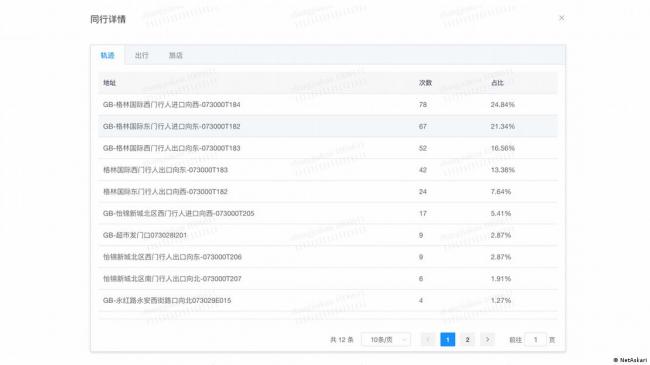The height and width of the screenshot is (365, 650).
Task: Click the 共 12 条 total count
Action: tap(342, 340)
